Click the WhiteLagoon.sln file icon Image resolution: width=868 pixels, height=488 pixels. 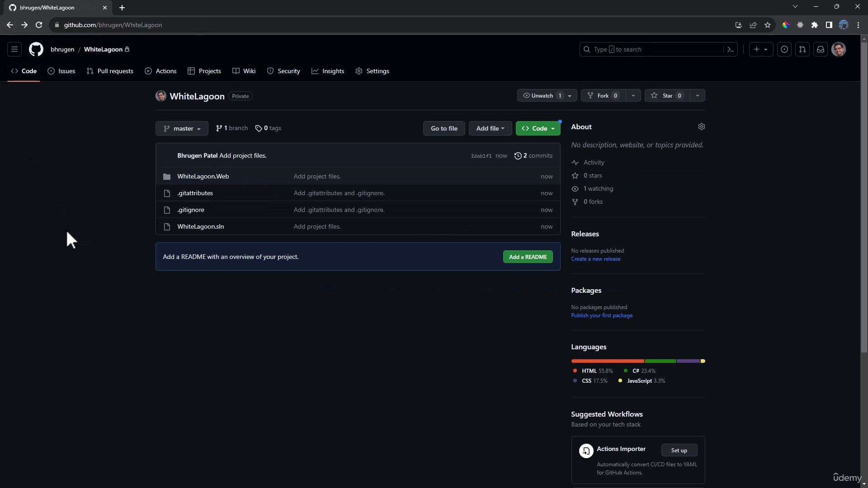pos(167,227)
